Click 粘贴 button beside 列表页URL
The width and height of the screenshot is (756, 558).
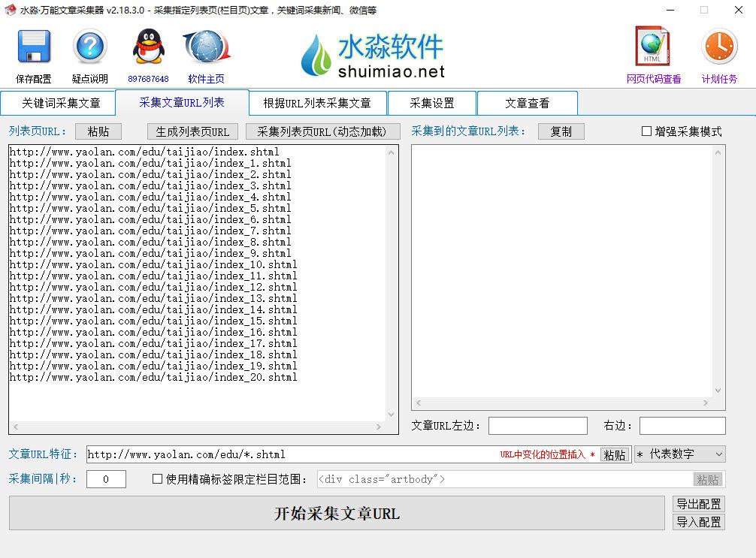[98, 131]
